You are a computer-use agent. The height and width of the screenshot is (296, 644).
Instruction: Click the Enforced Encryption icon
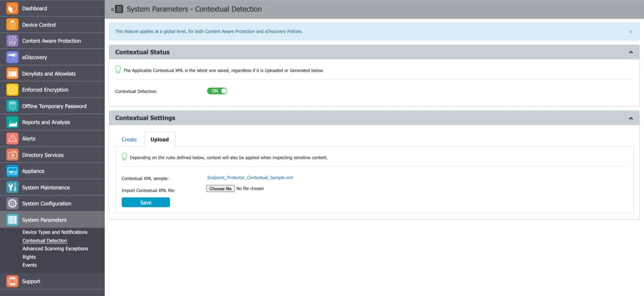click(x=12, y=89)
